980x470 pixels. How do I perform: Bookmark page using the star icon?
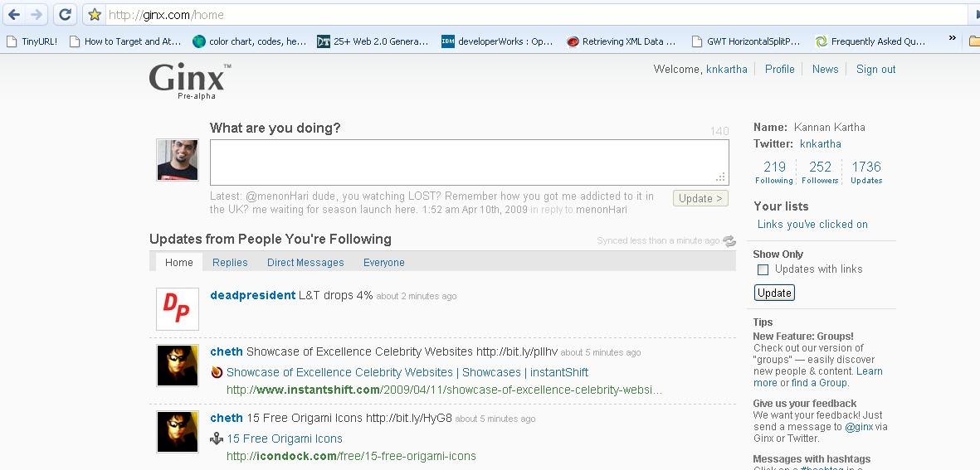(x=95, y=14)
